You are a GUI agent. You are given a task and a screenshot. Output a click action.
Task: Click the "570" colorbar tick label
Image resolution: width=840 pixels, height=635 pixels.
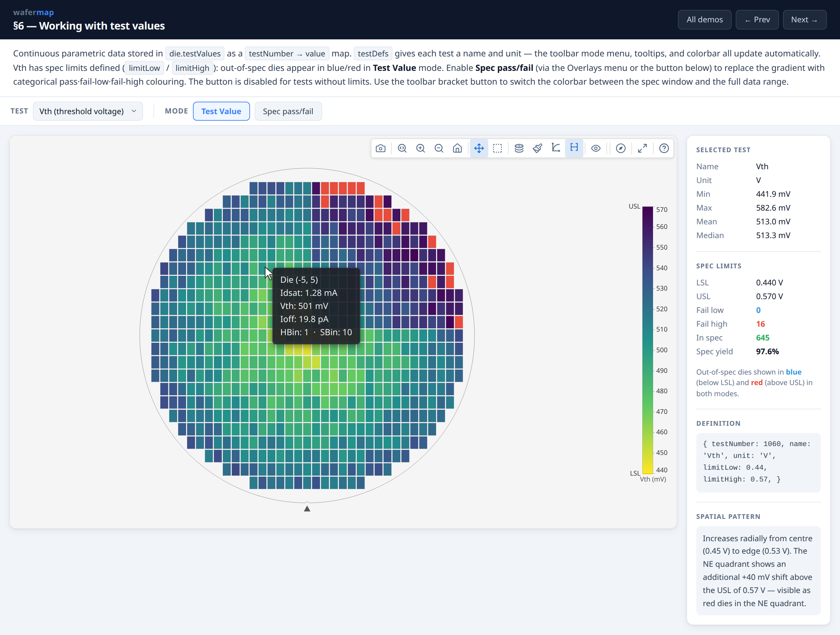[661, 210]
